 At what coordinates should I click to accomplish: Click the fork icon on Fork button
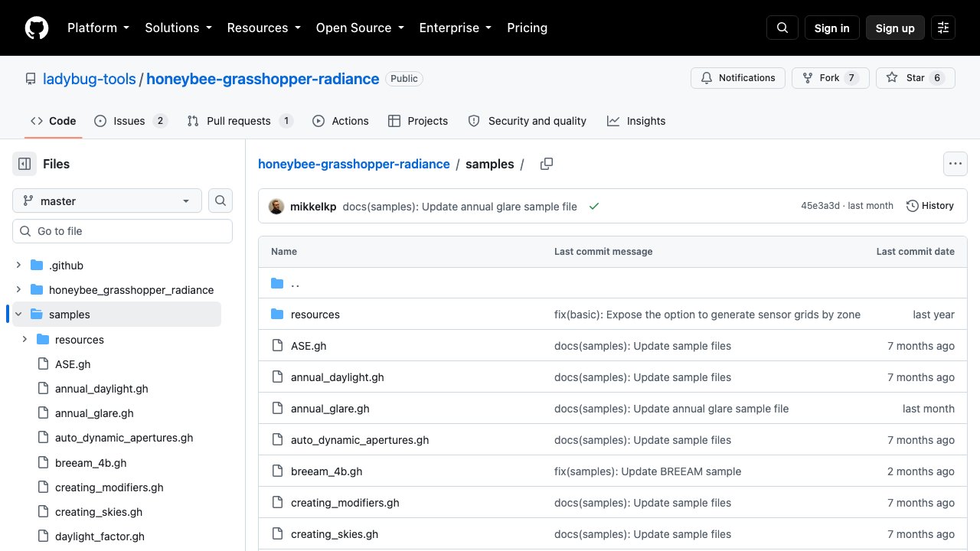[x=807, y=78]
